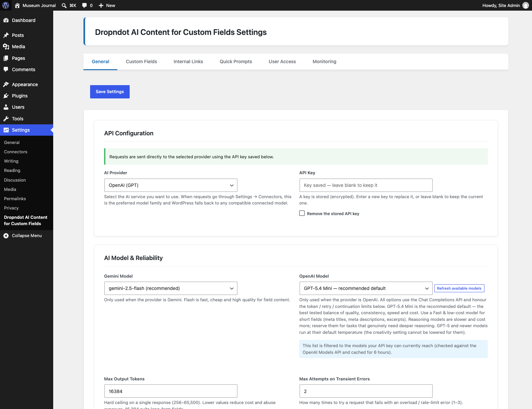Click the Tools wrench icon
The image size is (532, 409).
(6, 119)
